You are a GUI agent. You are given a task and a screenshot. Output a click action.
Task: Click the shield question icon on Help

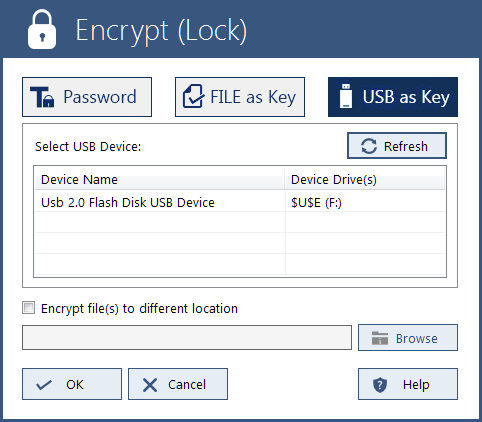380,385
